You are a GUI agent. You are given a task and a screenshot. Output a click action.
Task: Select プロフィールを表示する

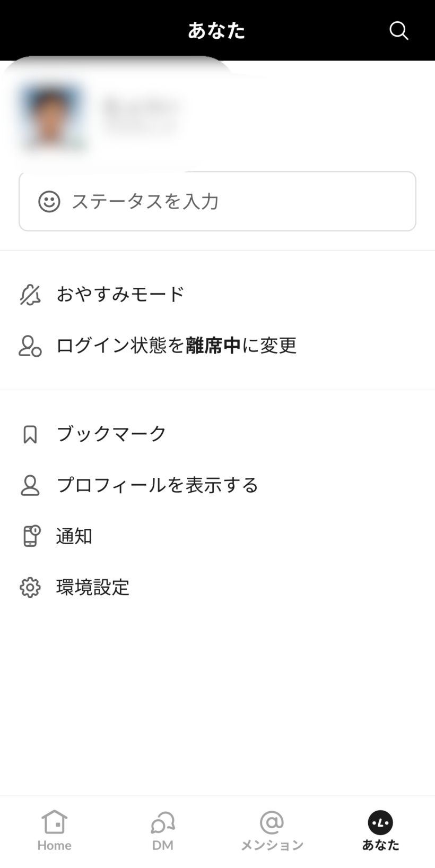pos(157,485)
